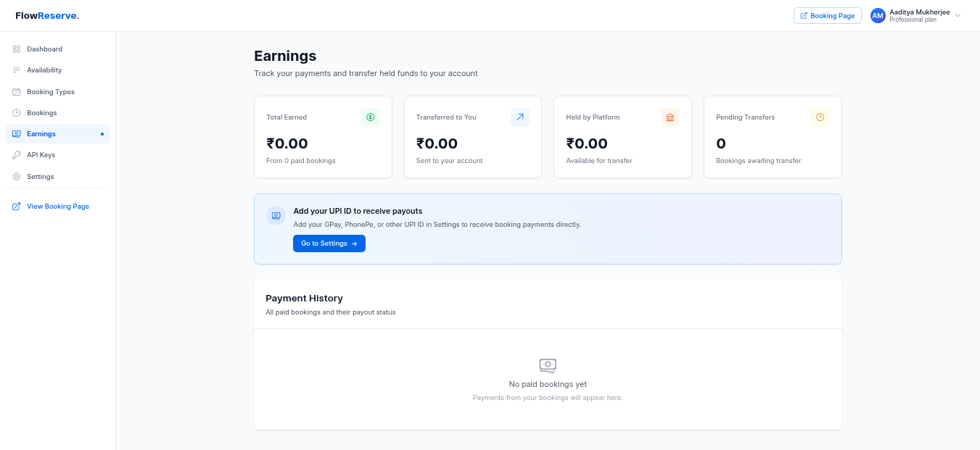Screen dimensions: 980x450
Task: Click the AM profile avatar
Action: coord(878,15)
